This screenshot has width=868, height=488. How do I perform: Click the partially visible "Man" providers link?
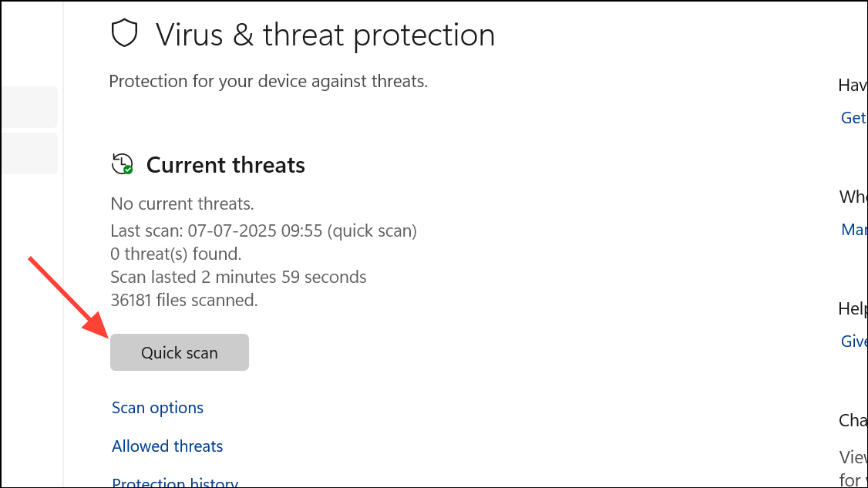tap(854, 230)
